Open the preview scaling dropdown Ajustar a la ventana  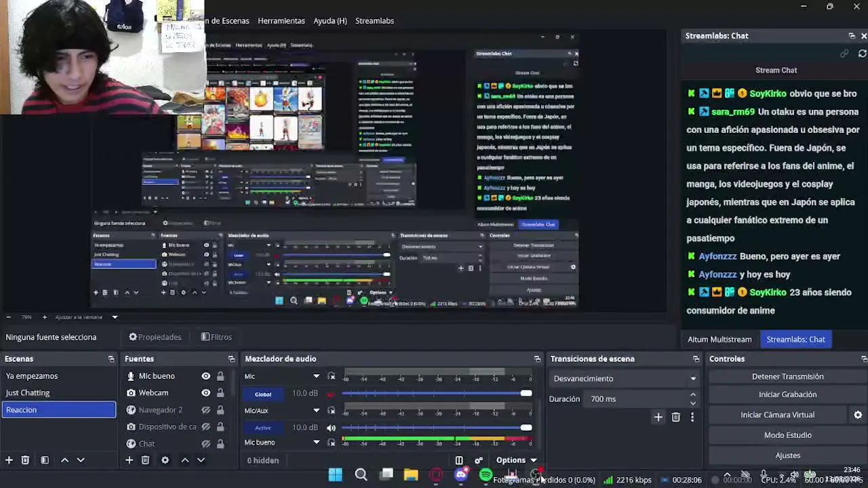pos(86,317)
